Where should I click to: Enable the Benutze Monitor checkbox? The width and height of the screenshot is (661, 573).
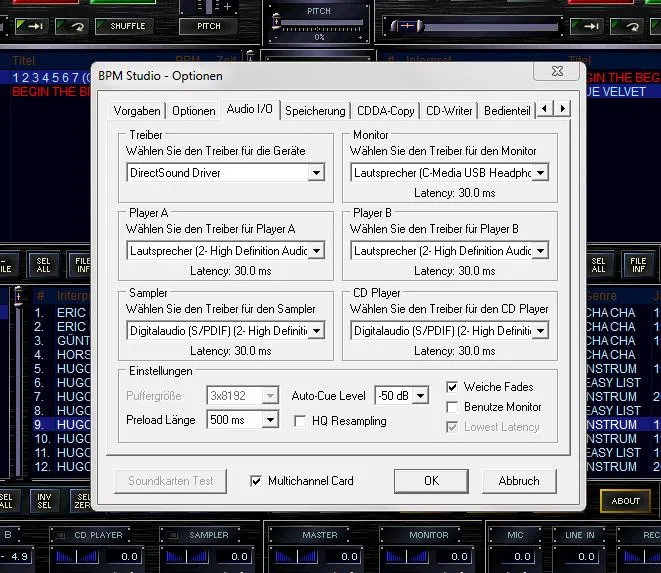coord(453,407)
